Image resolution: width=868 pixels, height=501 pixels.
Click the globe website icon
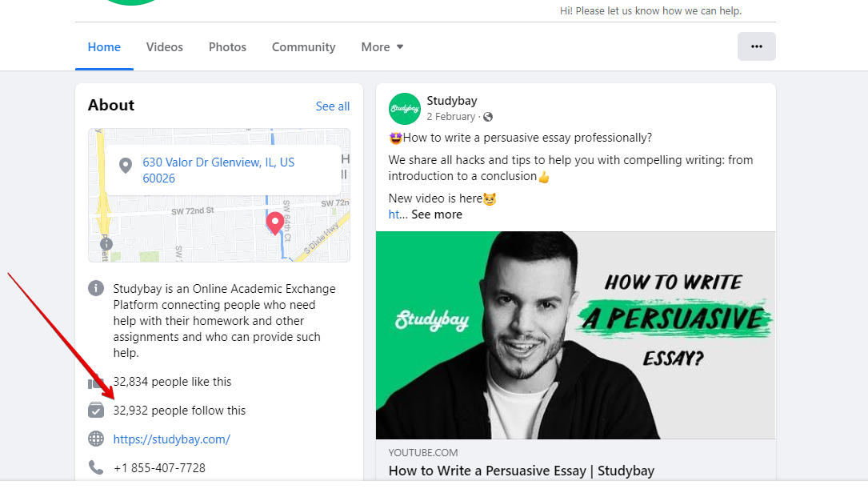pyautogui.click(x=96, y=439)
